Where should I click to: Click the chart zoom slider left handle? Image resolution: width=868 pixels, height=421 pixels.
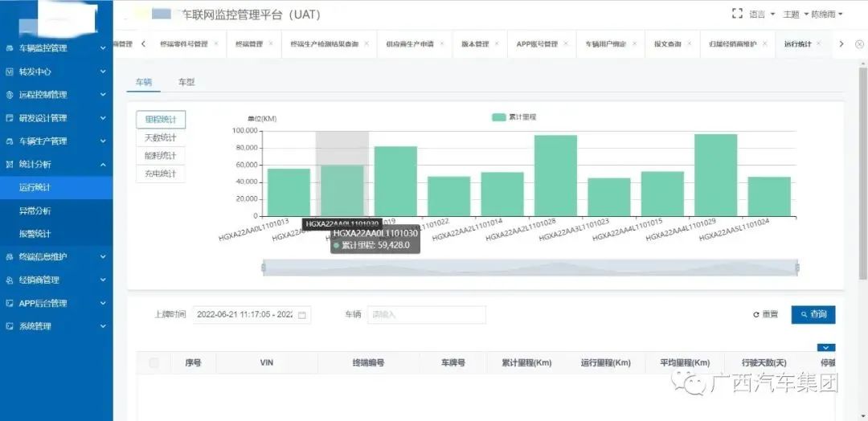coord(264,268)
